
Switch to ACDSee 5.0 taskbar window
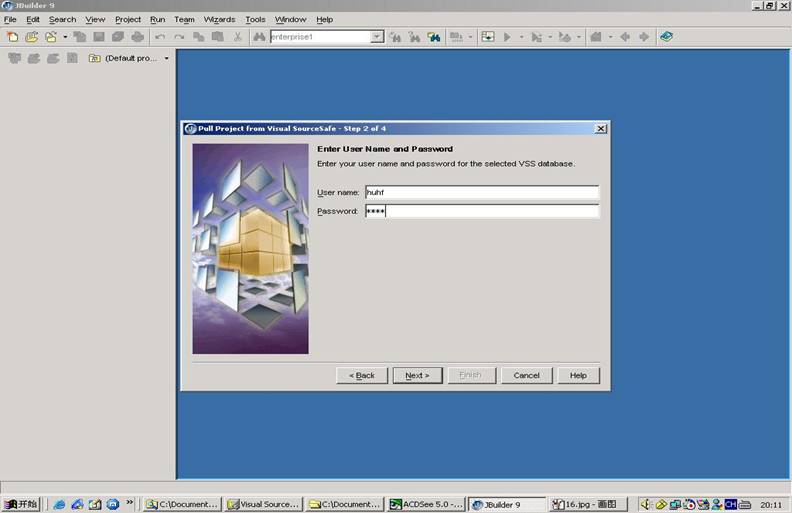pyautogui.click(x=427, y=504)
